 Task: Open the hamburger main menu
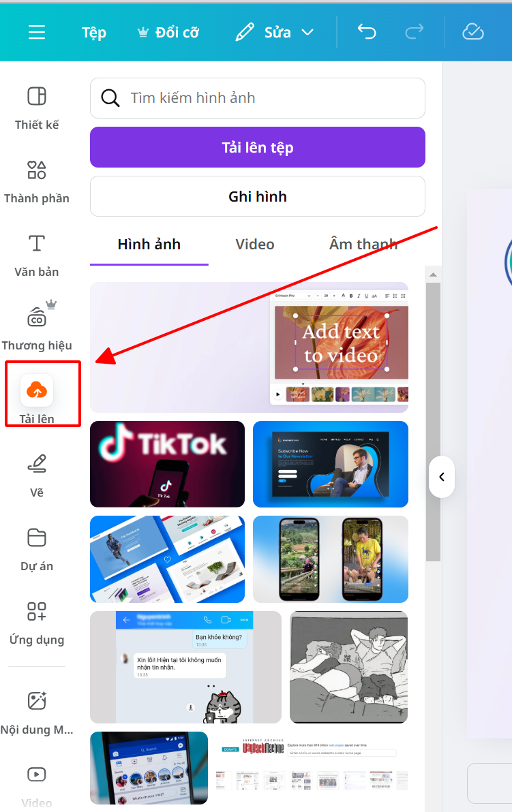[x=36, y=32]
